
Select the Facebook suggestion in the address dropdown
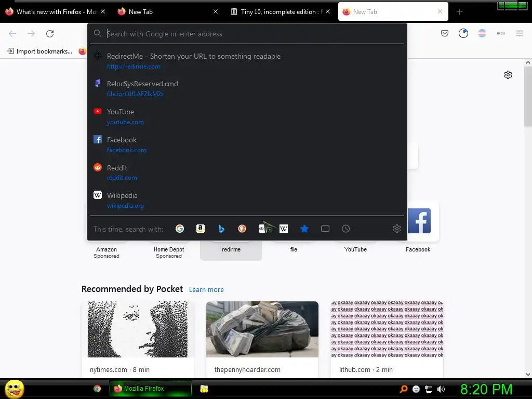(x=247, y=144)
